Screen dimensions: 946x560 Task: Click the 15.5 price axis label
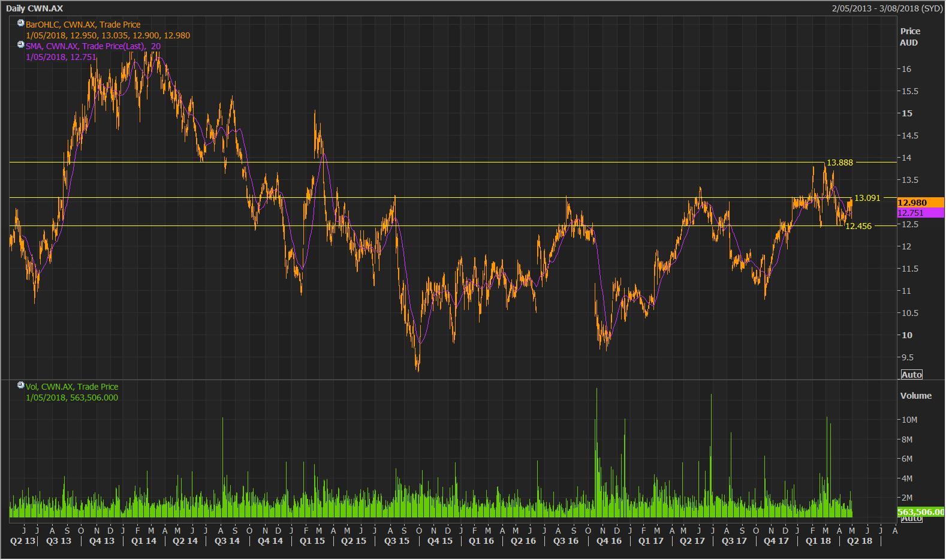pos(910,91)
